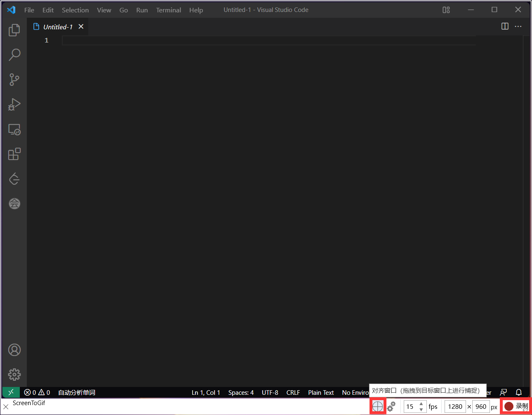The height and width of the screenshot is (415, 532).
Task: Start recording with the 录制 button
Action: (516, 406)
